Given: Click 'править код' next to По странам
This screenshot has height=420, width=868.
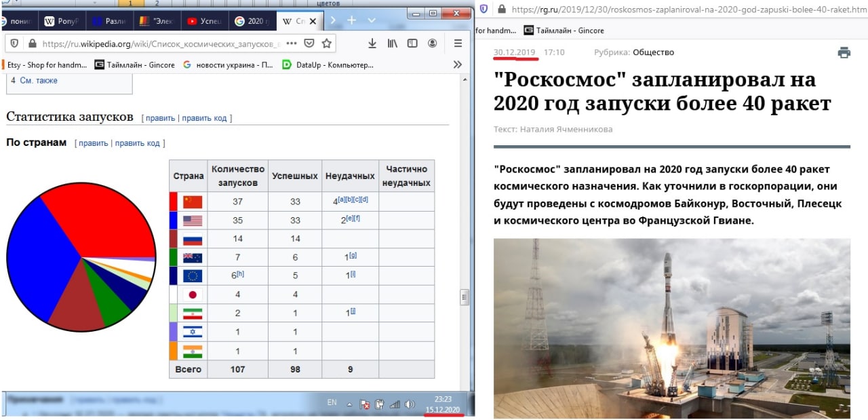Looking at the screenshot, I should tap(138, 143).
